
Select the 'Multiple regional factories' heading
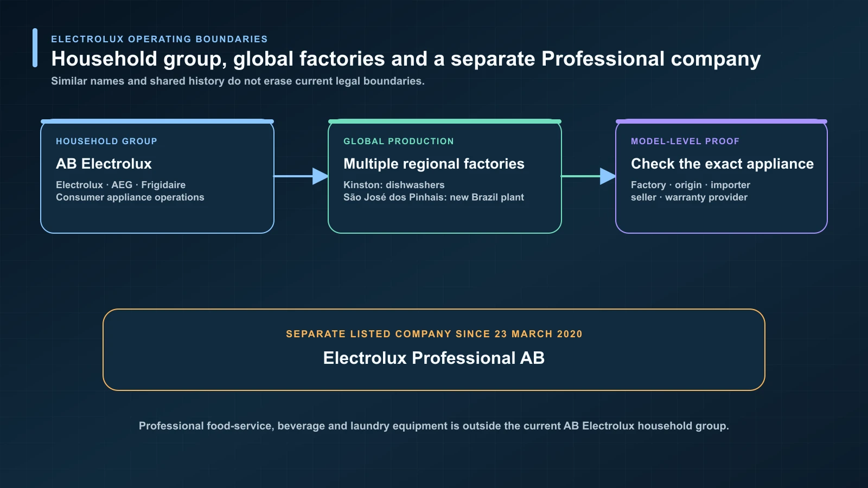click(434, 164)
